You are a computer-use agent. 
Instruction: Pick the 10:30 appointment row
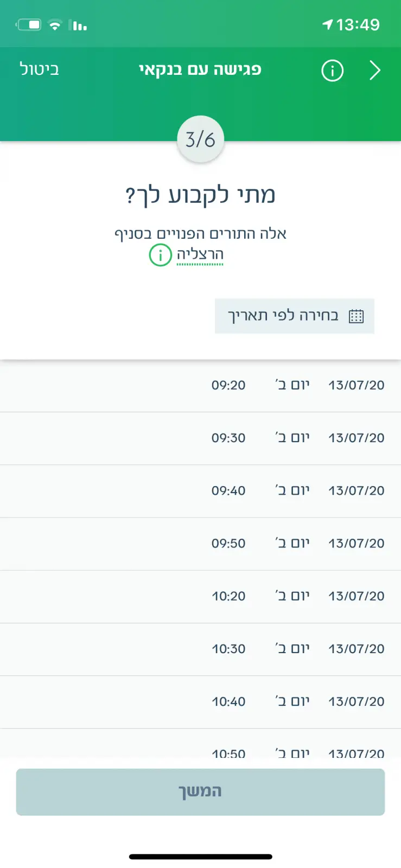tap(200, 648)
